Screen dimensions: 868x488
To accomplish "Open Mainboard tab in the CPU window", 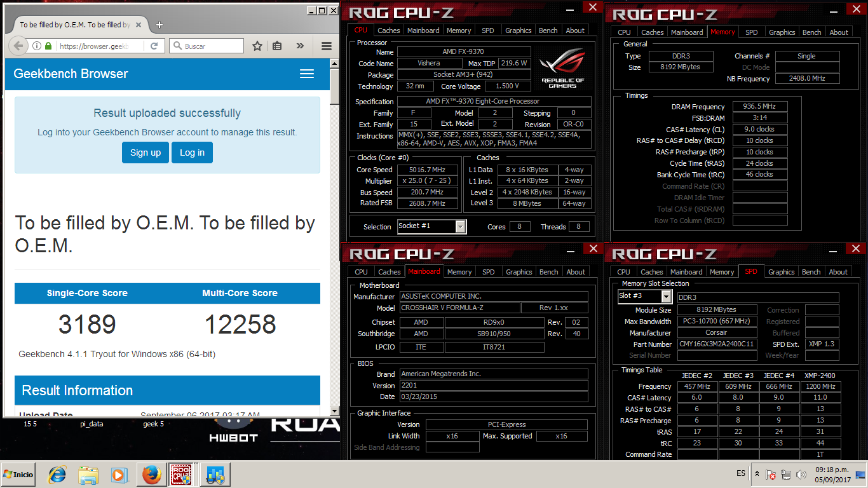I will [423, 30].
